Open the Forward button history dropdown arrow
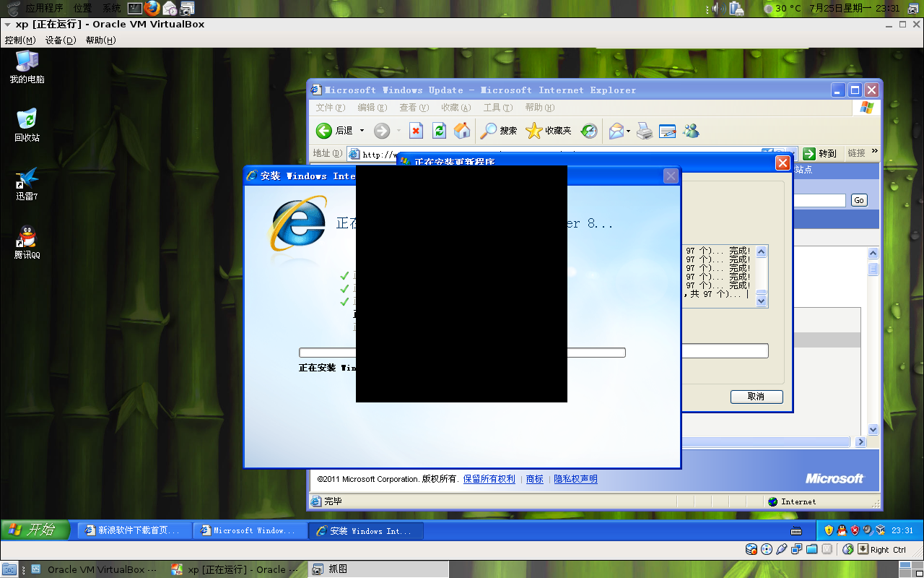The image size is (924, 578). pyautogui.click(x=398, y=131)
